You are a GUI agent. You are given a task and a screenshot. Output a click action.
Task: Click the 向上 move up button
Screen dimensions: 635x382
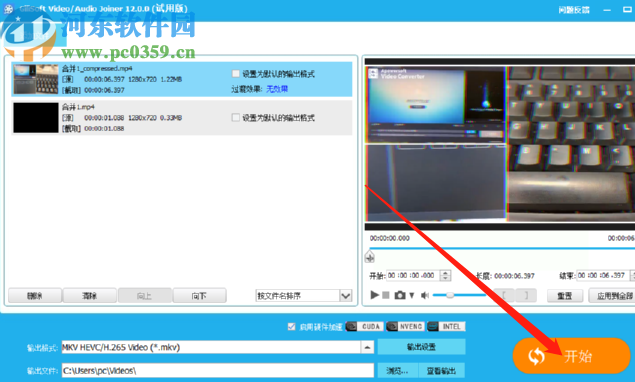pos(145,296)
